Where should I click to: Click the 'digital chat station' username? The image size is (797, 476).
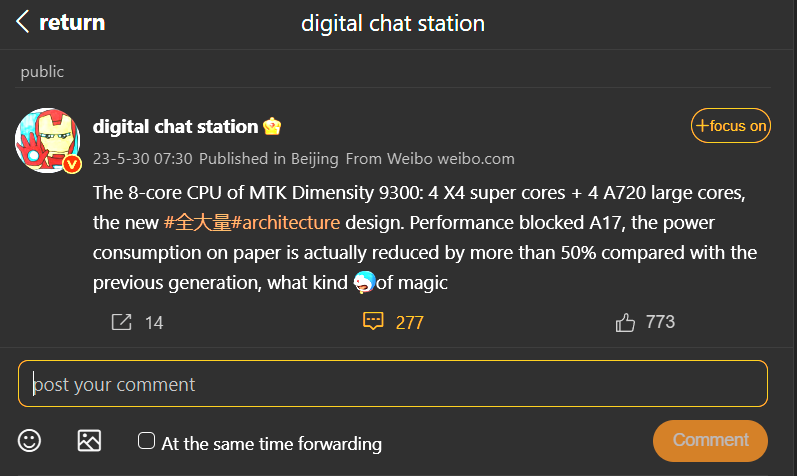click(x=175, y=127)
